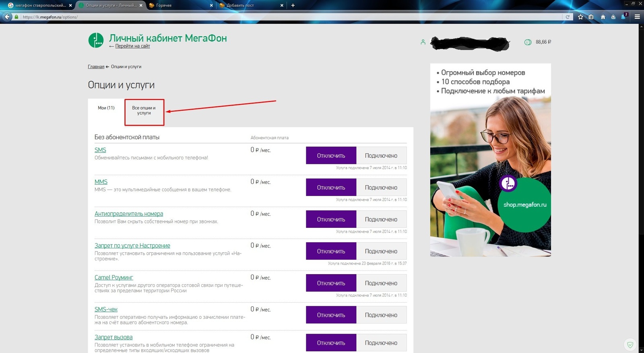Screen dimensions: 644x353
Task: Click the 'Абонентская плата' column label
Action: tap(270, 138)
